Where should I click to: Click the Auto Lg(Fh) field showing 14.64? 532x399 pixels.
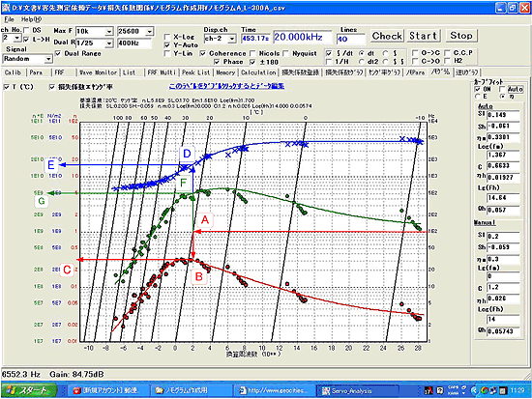[x=503, y=198]
